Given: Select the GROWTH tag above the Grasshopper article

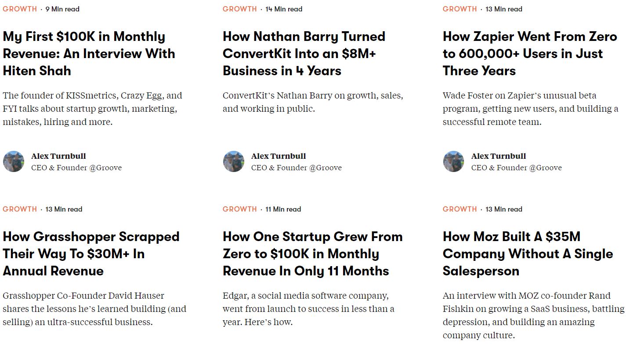Looking at the screenshot, I should [x=20, y=209].
